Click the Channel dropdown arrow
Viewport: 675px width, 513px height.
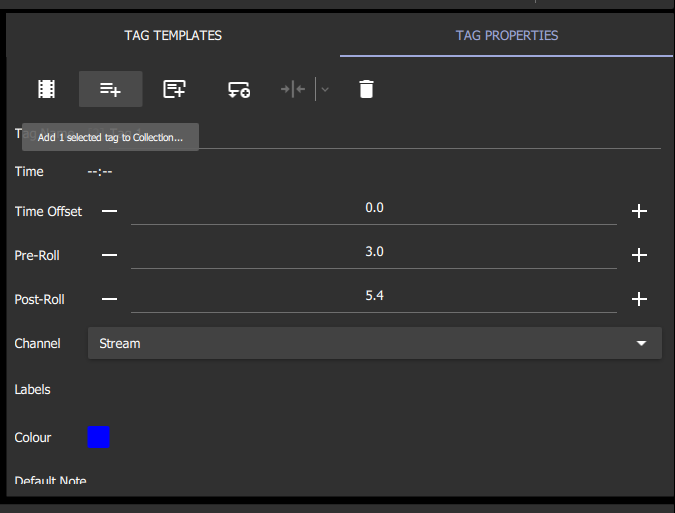coord(642,343)
